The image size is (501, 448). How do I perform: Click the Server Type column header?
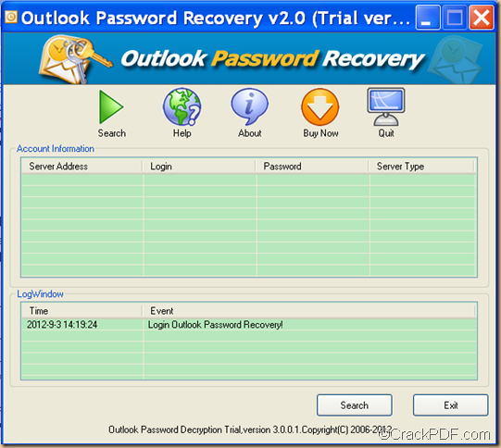coord(422,167)
